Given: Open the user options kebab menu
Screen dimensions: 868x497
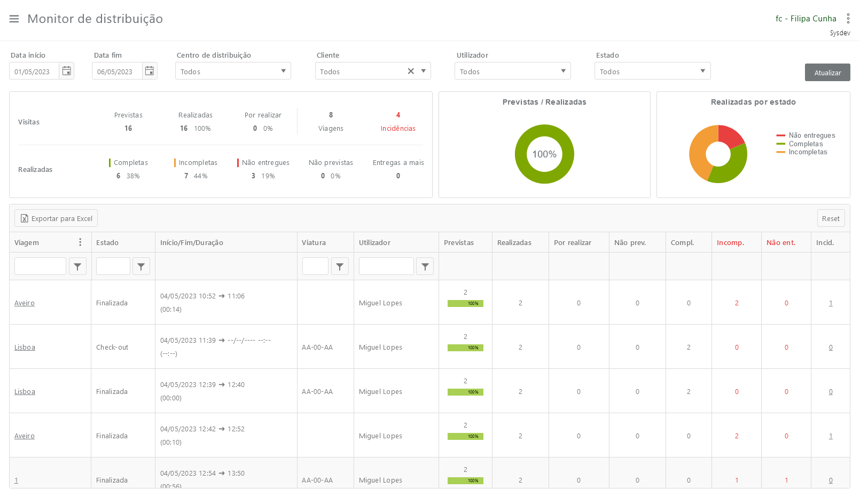Looking at the screenshot, I should coord(848,19).
